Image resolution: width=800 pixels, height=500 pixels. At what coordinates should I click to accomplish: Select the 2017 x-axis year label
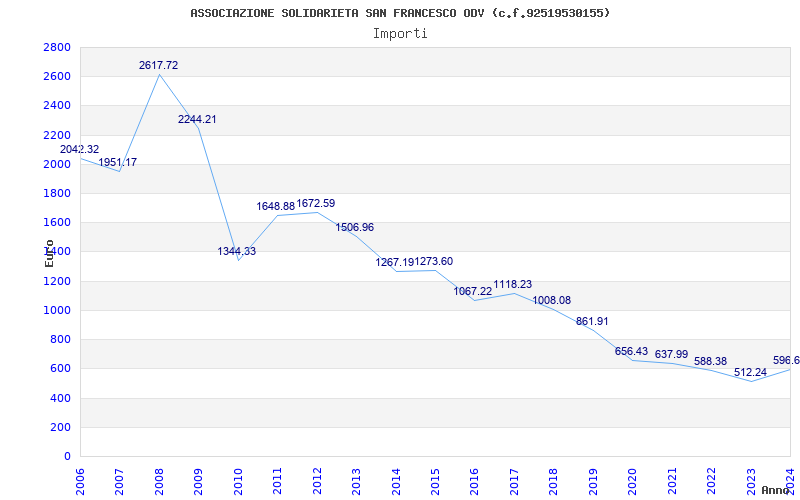point(514,482)
